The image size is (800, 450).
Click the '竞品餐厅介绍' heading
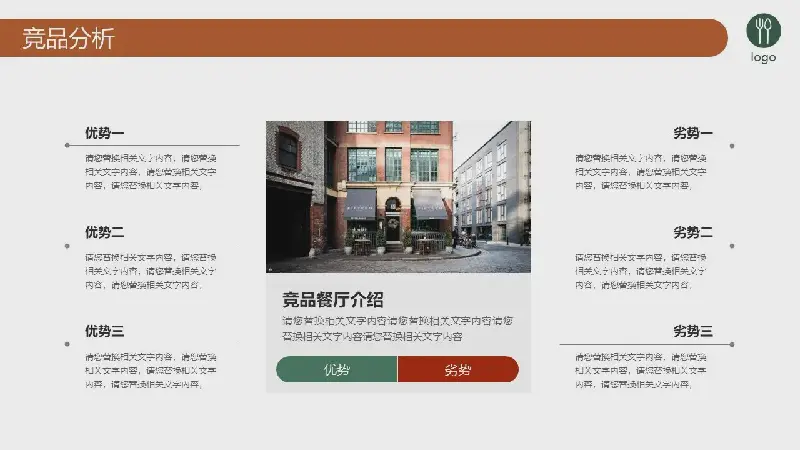pos(333,300)
